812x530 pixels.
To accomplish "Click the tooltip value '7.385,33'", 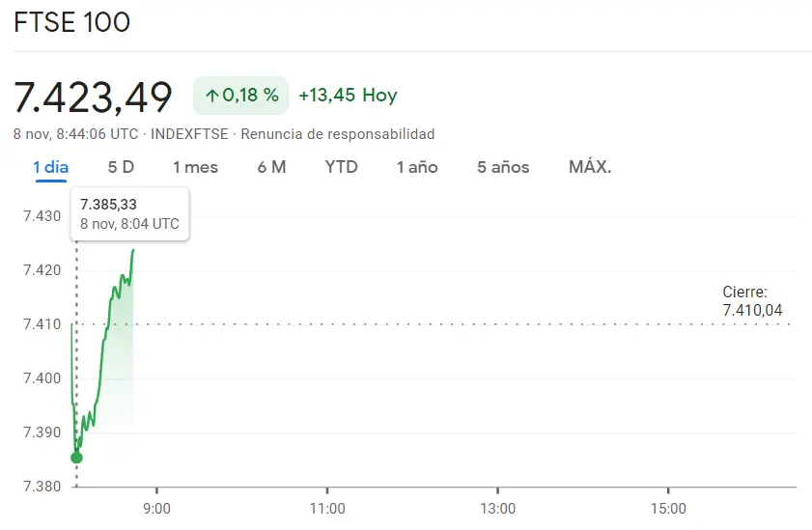I will [108, 205].
